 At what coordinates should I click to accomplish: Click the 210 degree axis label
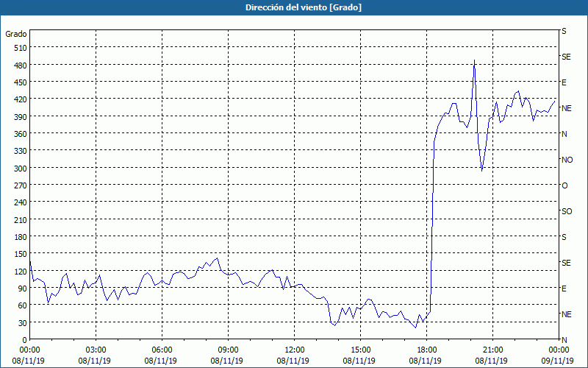[x=21, y=219]
